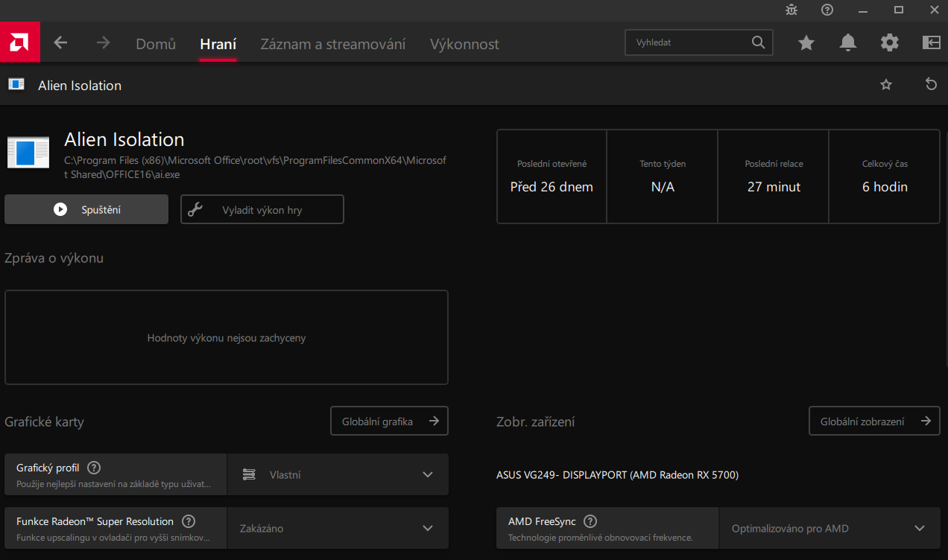Switch to Záznam a streamování tab
Image resolution: width=948 pixels, height=560 pixels.
[x=332, y=44]
